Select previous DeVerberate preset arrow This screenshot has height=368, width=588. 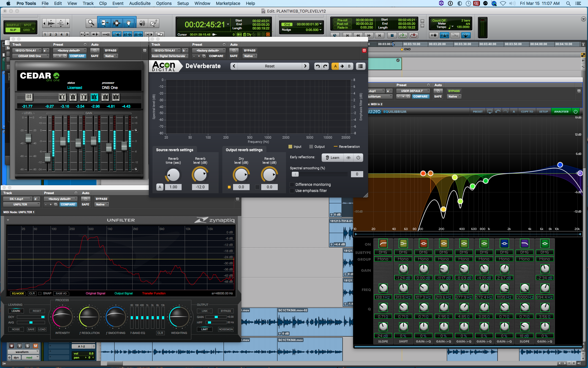[x=234, y=66]
